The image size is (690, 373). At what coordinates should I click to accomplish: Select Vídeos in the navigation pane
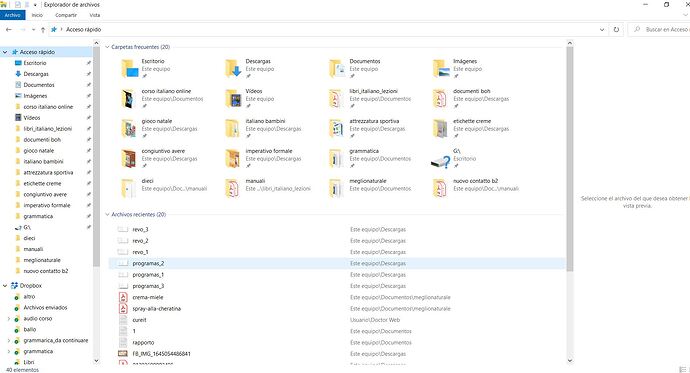coord(32,117)
